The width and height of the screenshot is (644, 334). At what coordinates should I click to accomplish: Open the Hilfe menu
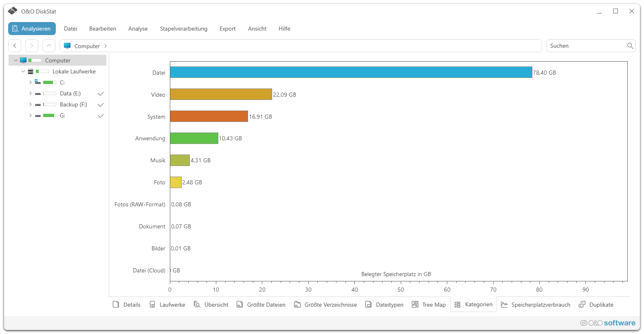(x=284, y=29)
